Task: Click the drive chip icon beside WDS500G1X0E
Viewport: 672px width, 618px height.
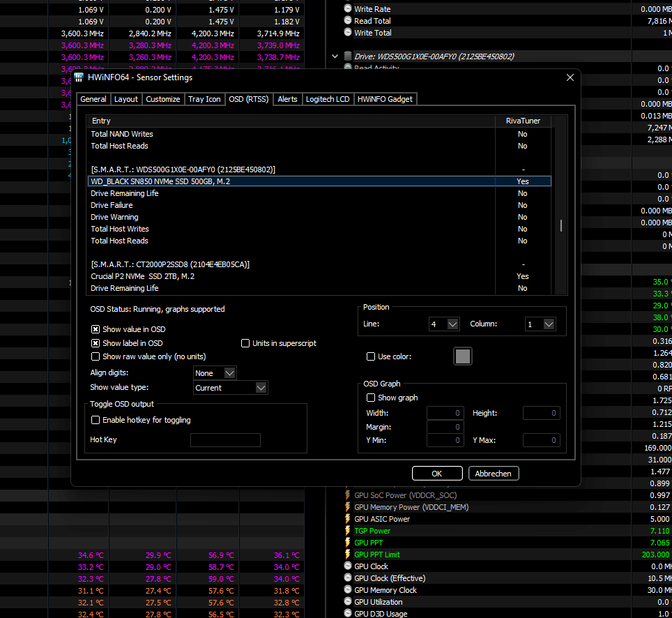Action: [348, 56]
